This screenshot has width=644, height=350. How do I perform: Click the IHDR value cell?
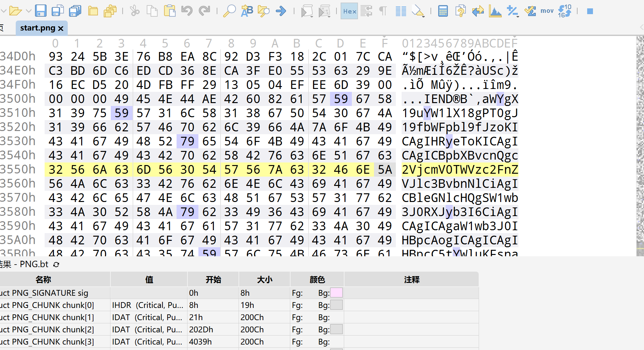tap(149, 305)
